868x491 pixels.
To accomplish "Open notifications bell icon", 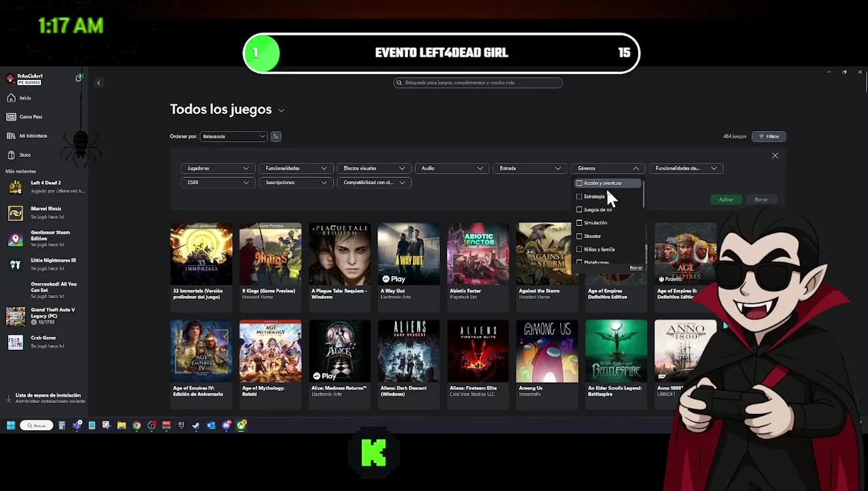I will [78, 78].
